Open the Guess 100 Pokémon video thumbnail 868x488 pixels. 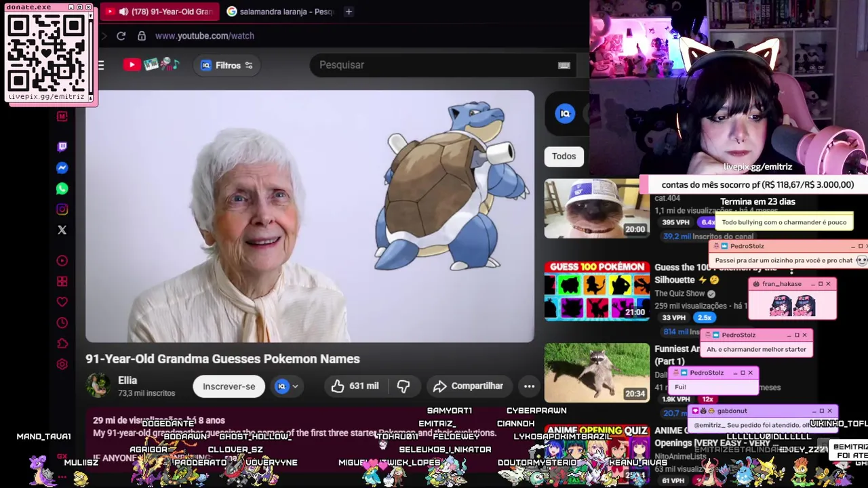click(597, 291)
